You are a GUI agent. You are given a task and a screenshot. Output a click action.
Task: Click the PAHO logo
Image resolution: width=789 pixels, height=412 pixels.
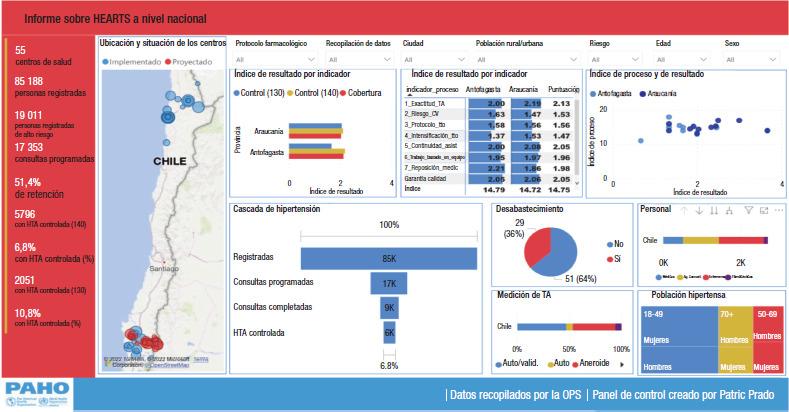tap(37, 395)
